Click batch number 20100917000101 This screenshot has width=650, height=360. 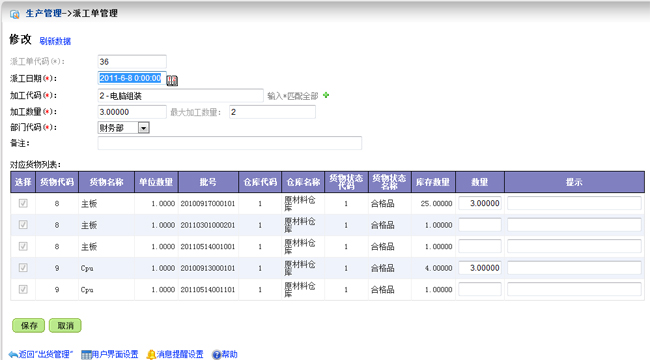point(208,204)
